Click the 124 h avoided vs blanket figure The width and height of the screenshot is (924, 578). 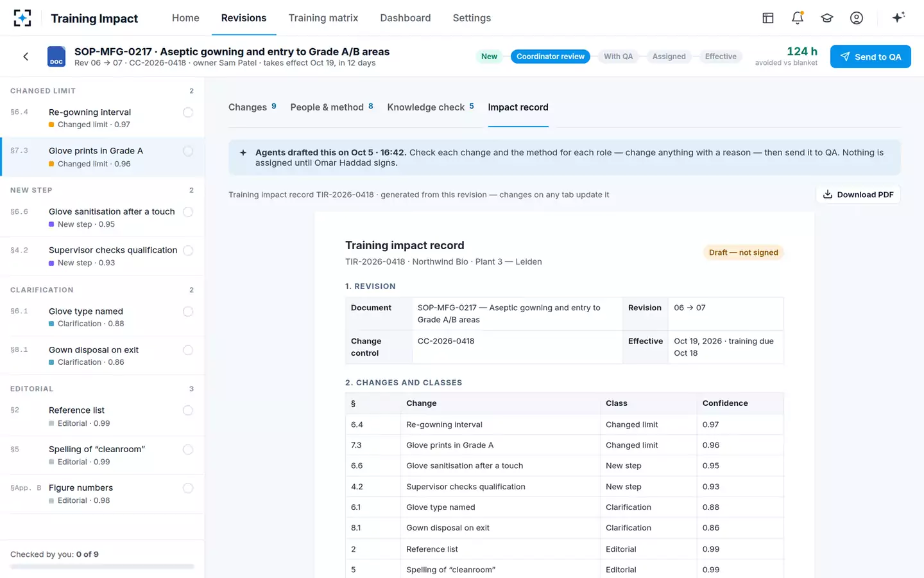[x=787, y=56]
